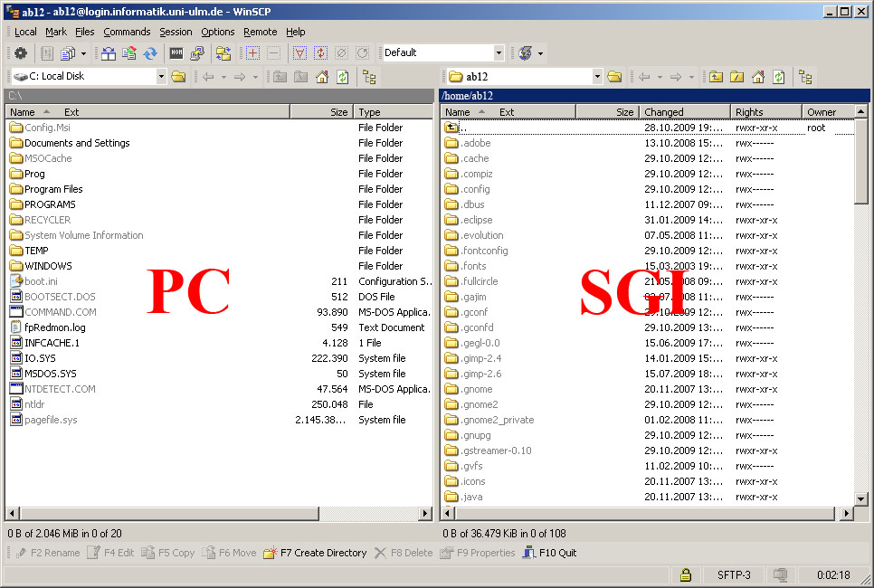874x588 pixels.
Task: Go to remote home directory icon
Action: pyautogui.click(x=758, y=76)
